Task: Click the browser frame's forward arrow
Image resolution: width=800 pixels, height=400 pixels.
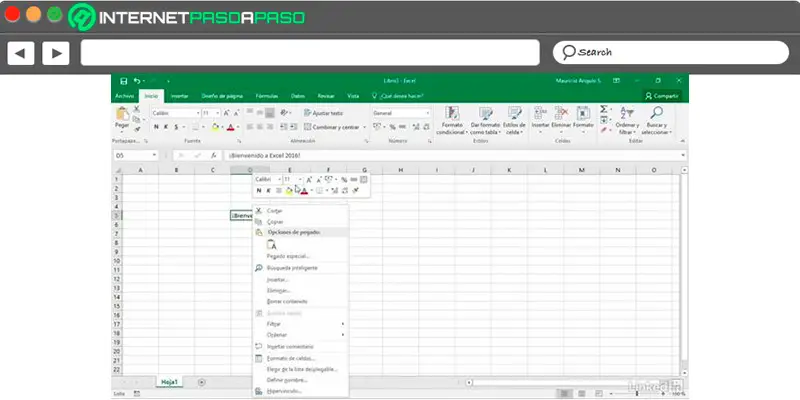Action: tap(56, 54)
